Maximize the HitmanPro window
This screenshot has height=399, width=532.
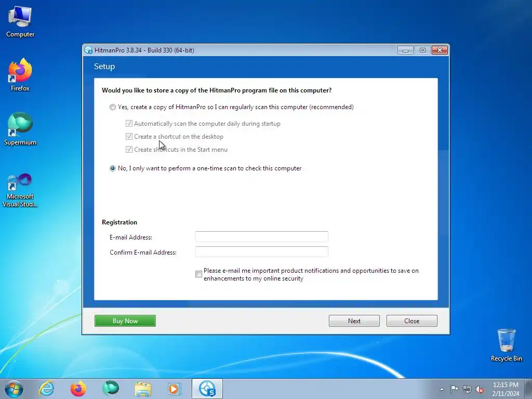[422, 50]
